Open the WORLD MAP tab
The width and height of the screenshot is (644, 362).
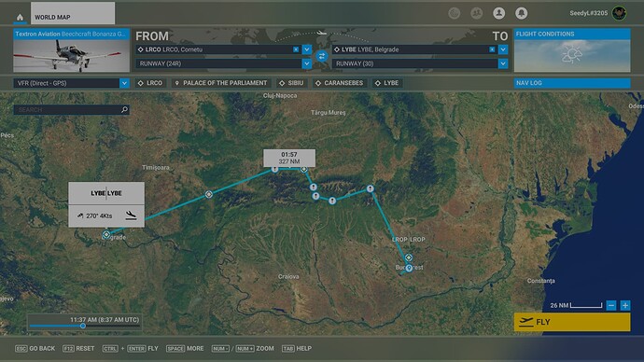point(73,13)
